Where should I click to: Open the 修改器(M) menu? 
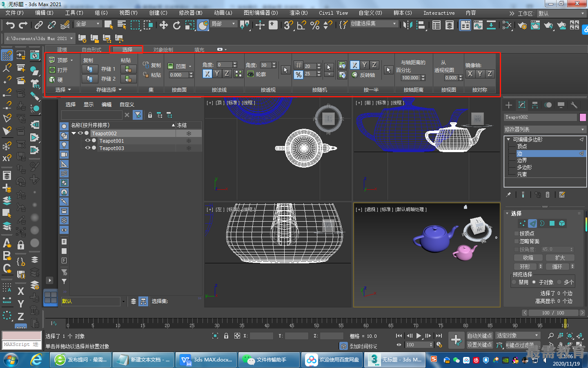[190, 13]
